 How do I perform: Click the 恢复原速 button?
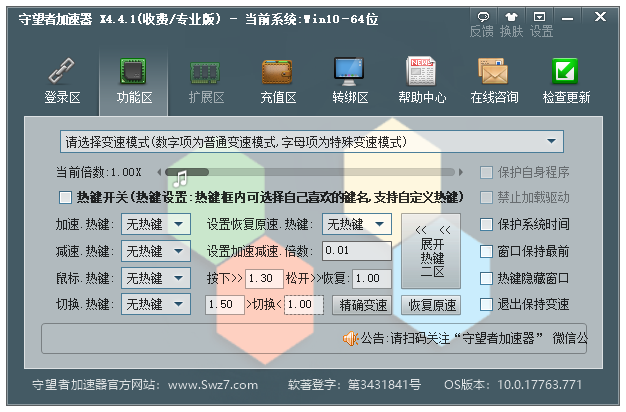click(x=431, y=305)
